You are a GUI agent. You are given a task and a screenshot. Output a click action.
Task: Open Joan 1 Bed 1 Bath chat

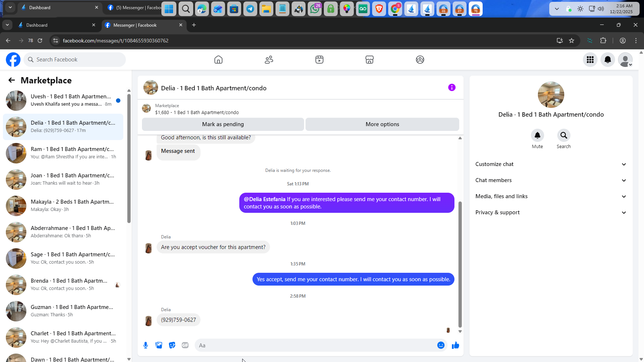[63, 180]
